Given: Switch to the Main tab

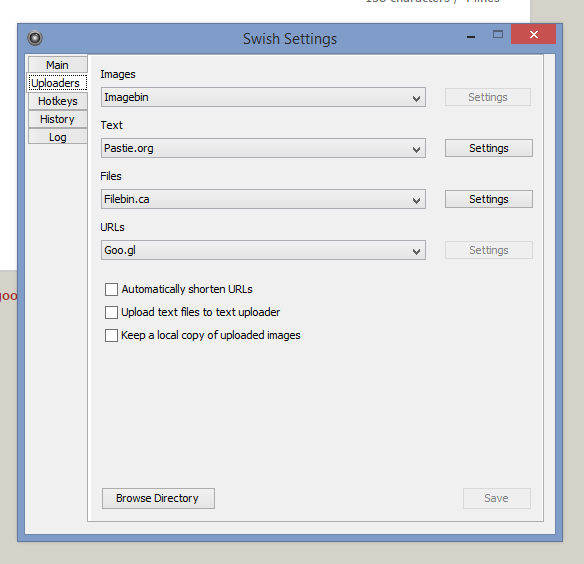Looking at the screenshot, I should (57, 65).
